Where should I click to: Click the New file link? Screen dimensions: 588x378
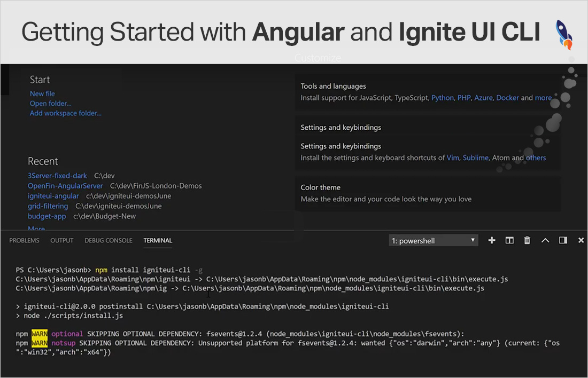pos(42,93)
